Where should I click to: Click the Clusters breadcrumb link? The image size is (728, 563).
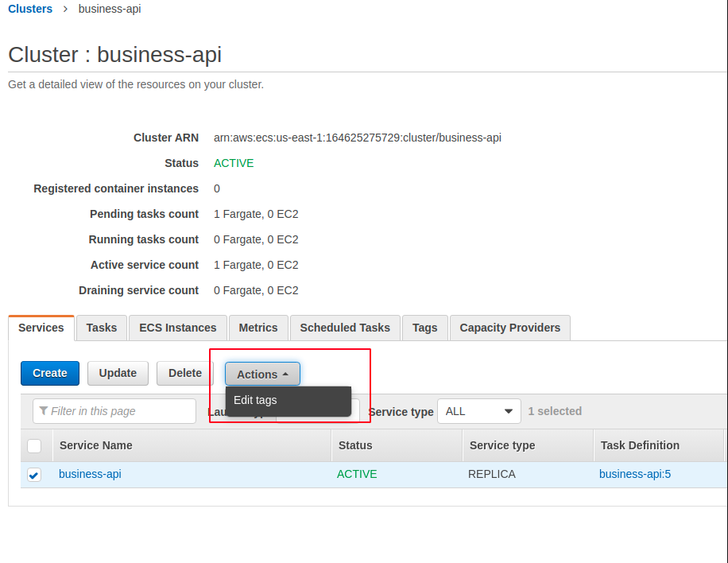[x=30, y=9]
